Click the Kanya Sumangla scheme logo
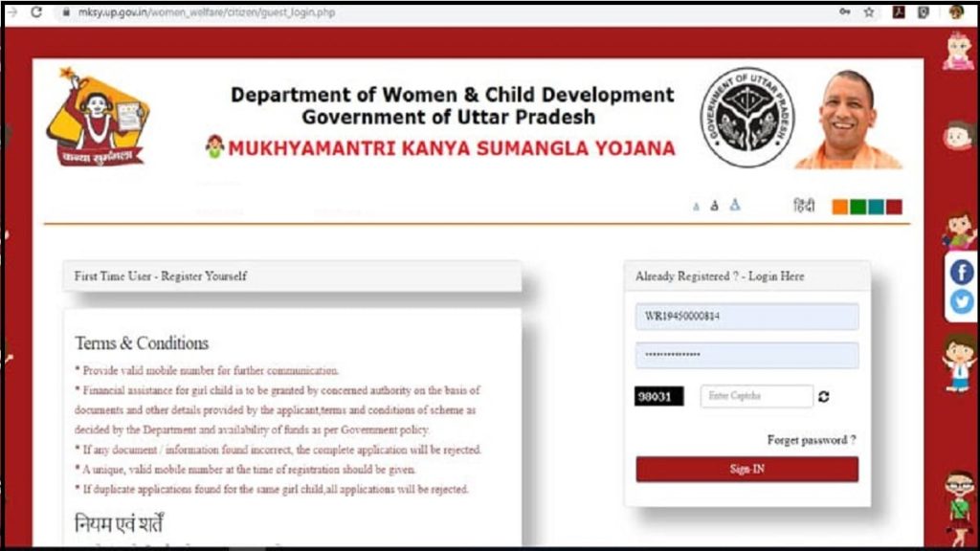Viewport: 980px width, 551px height. coord(99,118)
